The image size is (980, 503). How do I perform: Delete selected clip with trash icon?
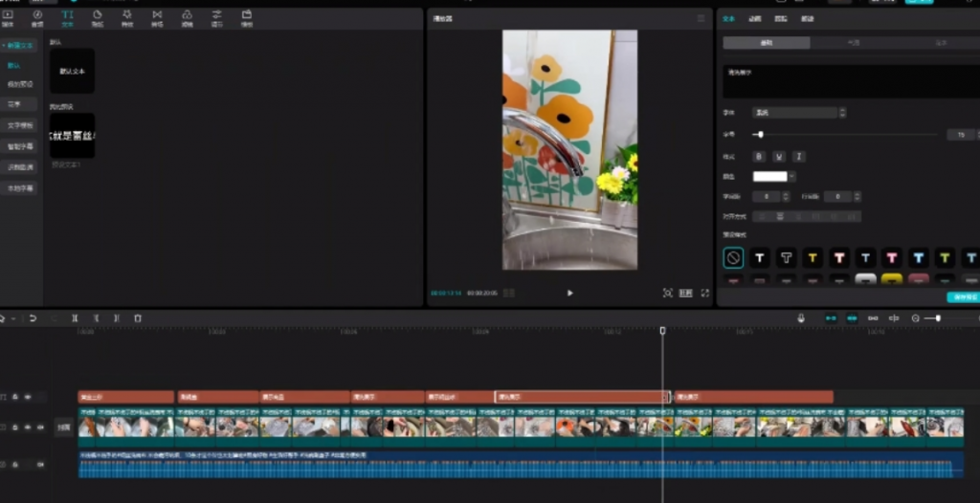[x=138, y=318]
